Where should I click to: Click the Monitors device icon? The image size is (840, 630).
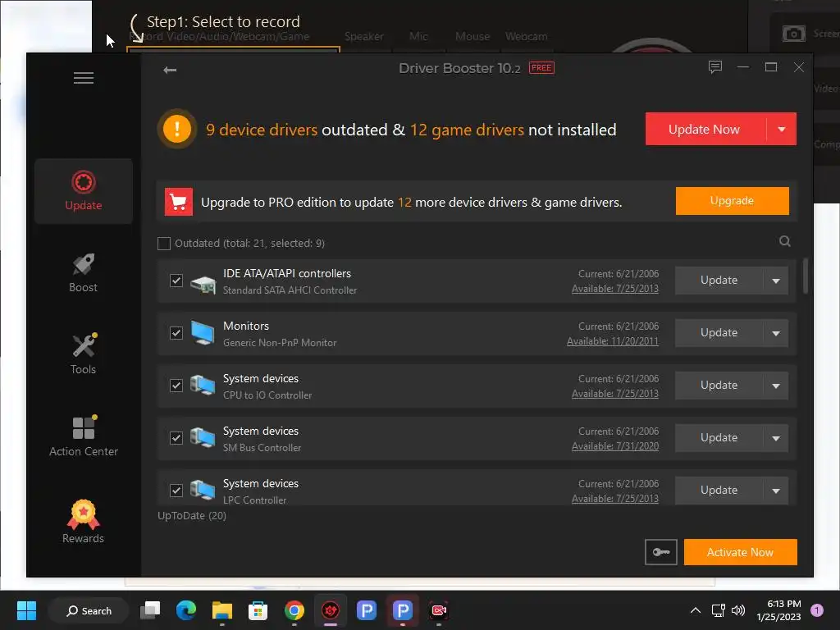[203, 334]
